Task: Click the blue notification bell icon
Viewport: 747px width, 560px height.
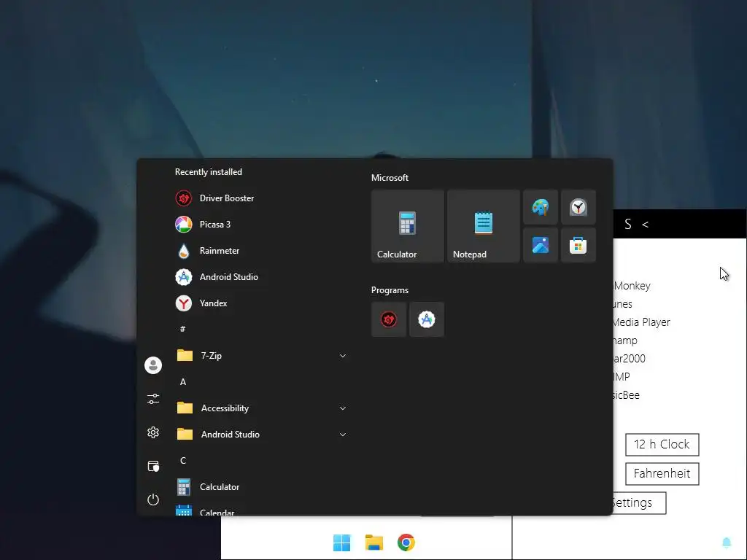Action: 727,542
